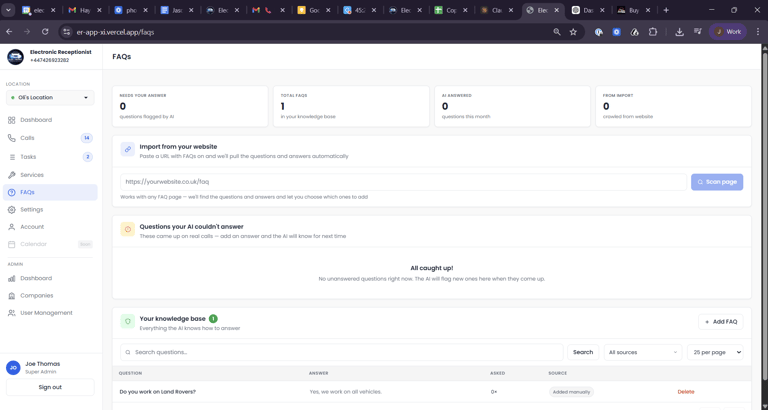
Task: Delete the Land Rovers FAQ
Action: pos(686,392)
